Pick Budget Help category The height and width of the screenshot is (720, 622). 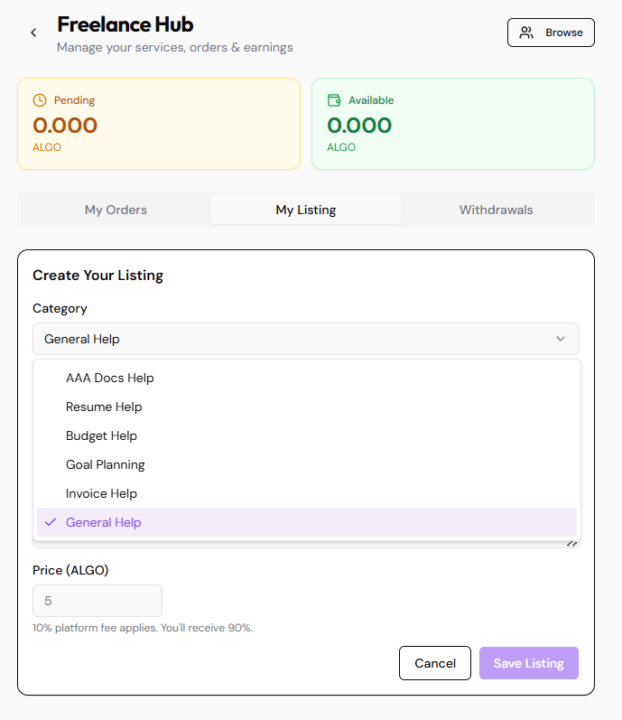[x=307, y=436]
